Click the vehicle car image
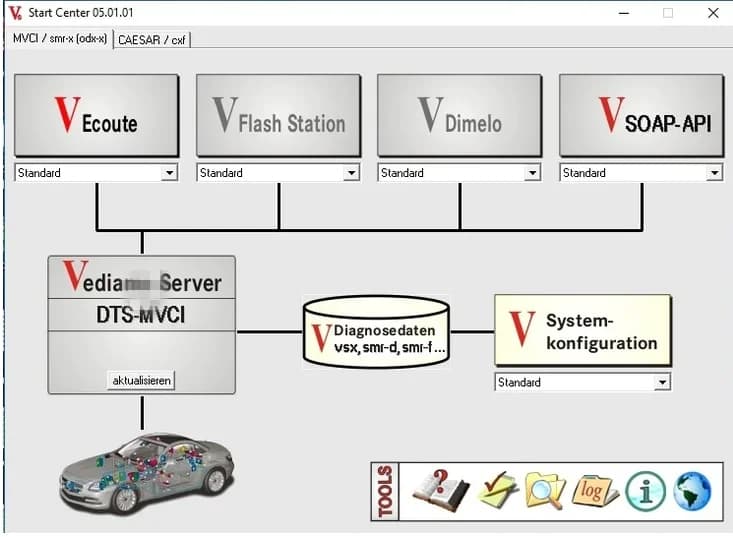733x537 pixels. click(x=147, y=473)
